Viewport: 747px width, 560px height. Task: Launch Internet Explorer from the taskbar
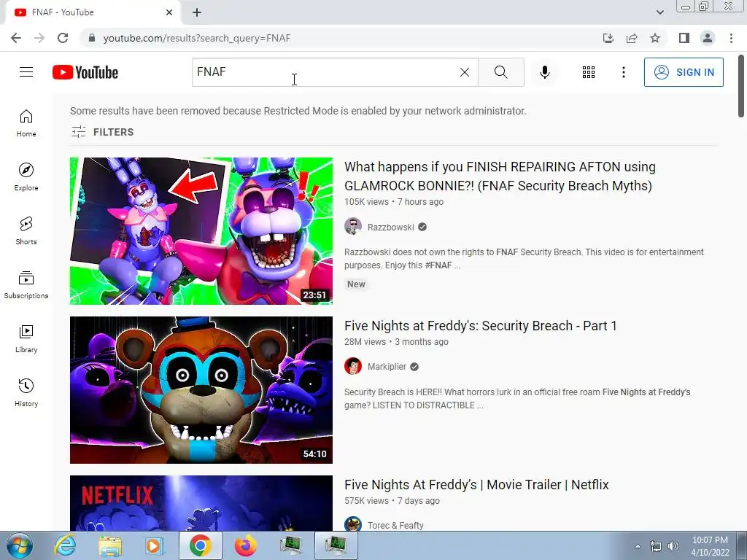65,545
